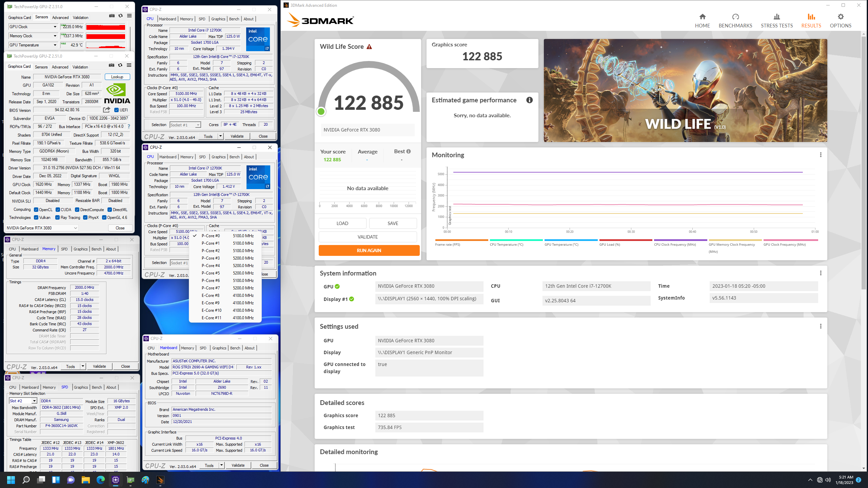Toggle OpenCL checkbox in GPU-Z
868x488 pixels.
pos(36,210)
